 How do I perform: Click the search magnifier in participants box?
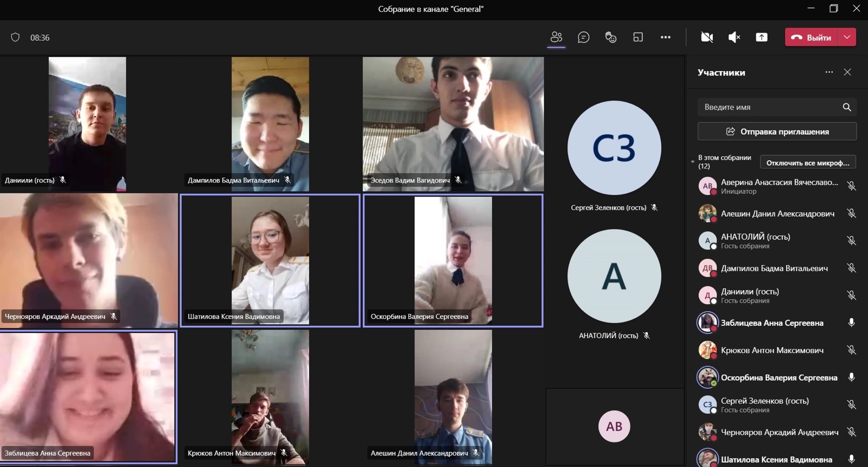[x=847, y=107]
